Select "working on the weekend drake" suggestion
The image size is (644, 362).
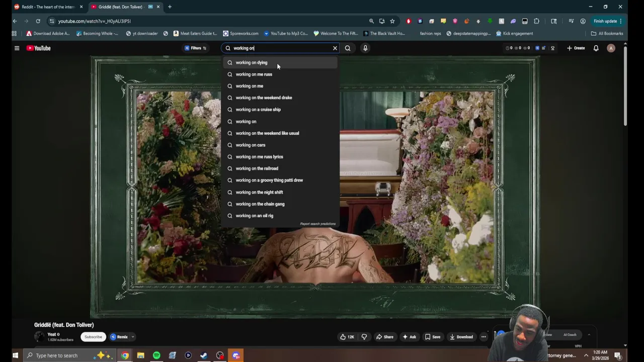pos(280,98)
